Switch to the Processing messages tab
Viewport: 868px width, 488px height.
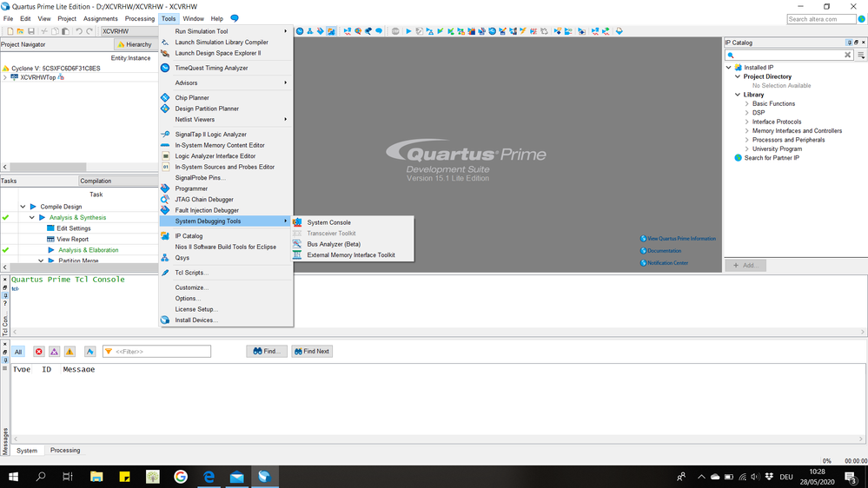65,451
